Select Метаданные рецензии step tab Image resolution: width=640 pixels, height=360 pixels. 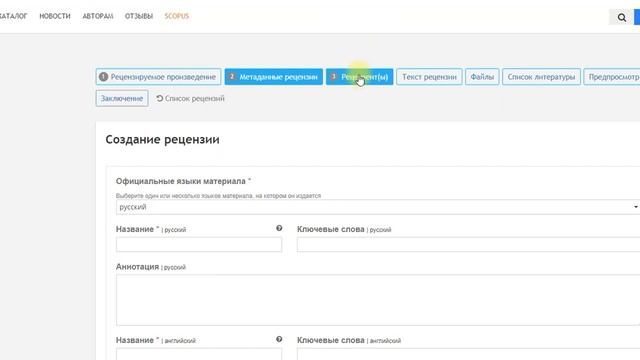pyautogui.click(x=273, y=77)
